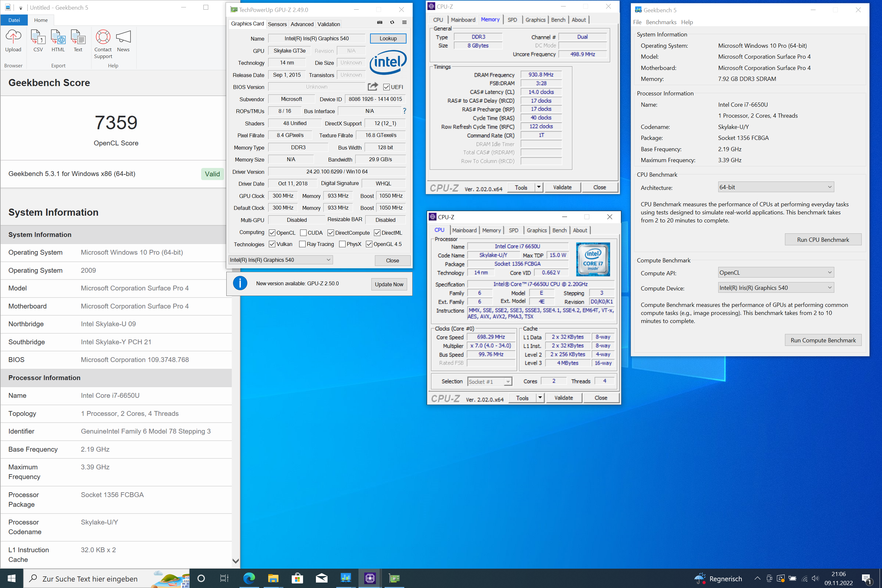The image size is (882, 588).
Task: Open the Quick Access Toolbar dropdown arrow
Action: click(21, 7)
